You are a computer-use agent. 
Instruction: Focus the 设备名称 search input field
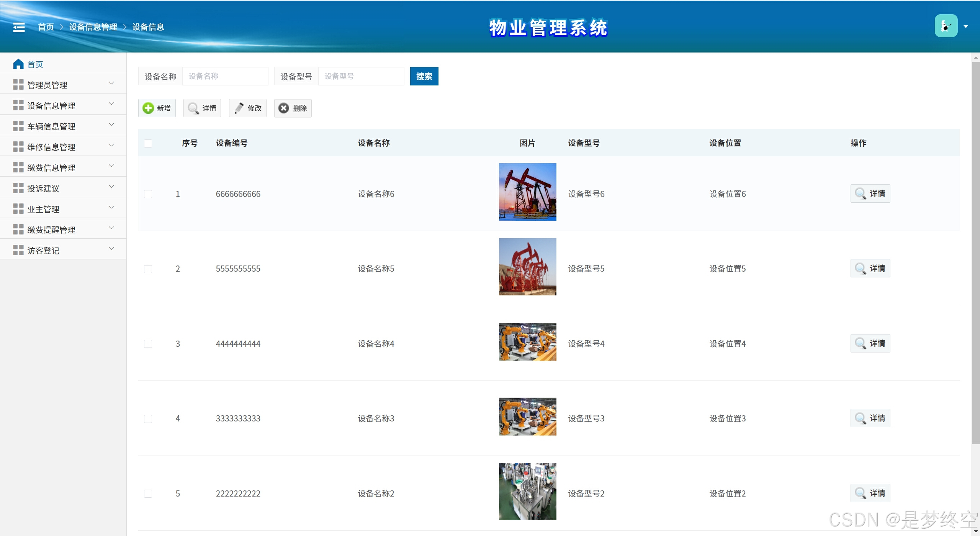225,76
